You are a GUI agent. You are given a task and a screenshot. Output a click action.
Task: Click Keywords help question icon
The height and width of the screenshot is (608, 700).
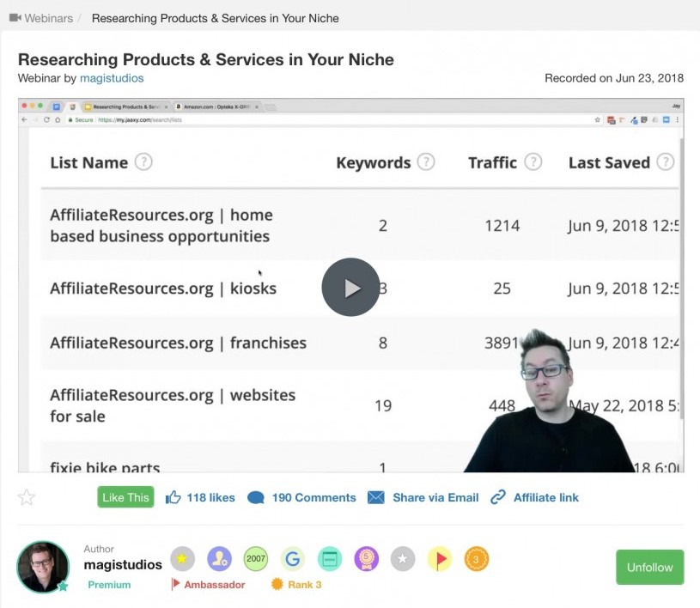pos(426,161)
